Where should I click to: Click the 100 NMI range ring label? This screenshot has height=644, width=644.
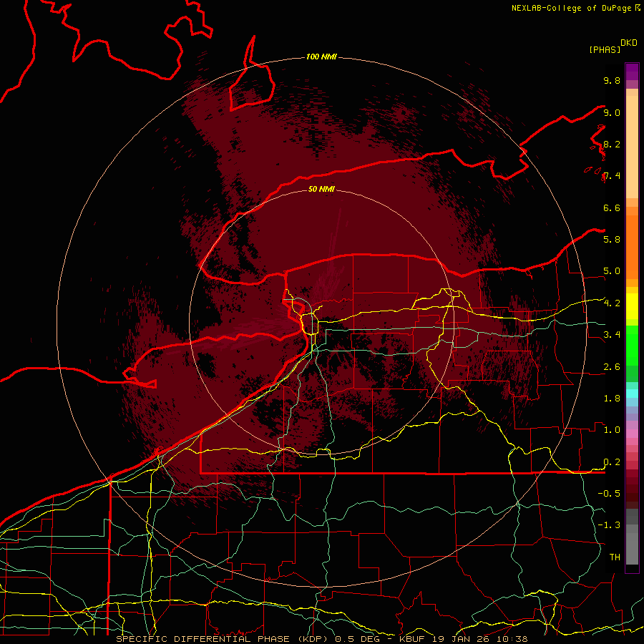click(x=321, y=57)
